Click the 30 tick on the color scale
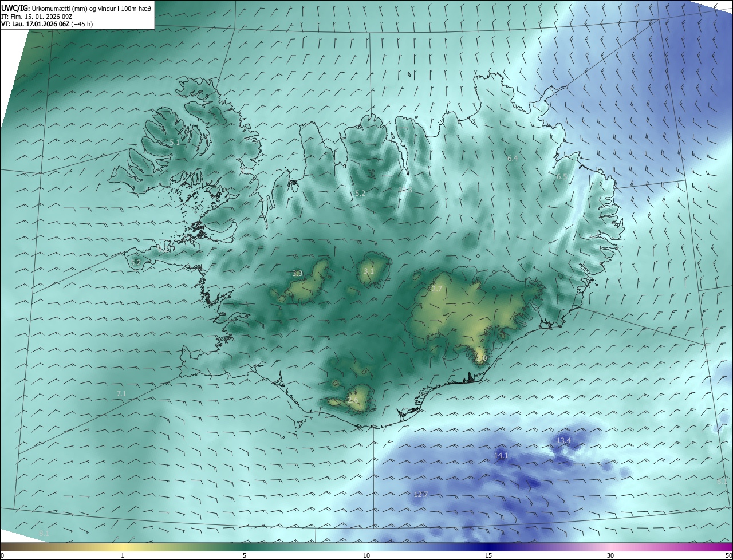This screenshot has width=733, height=560. coord(610,556)
